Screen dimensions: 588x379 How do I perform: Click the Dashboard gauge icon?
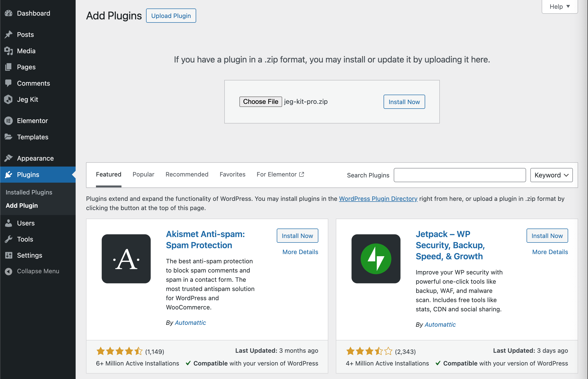9,13
